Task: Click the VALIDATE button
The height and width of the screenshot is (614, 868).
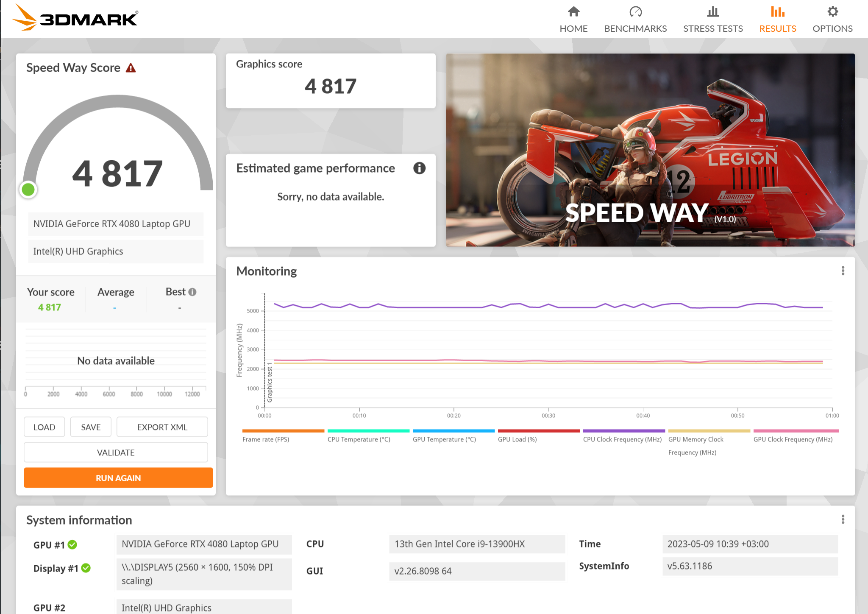Action: pyautogui.click(x=116, y=452)
